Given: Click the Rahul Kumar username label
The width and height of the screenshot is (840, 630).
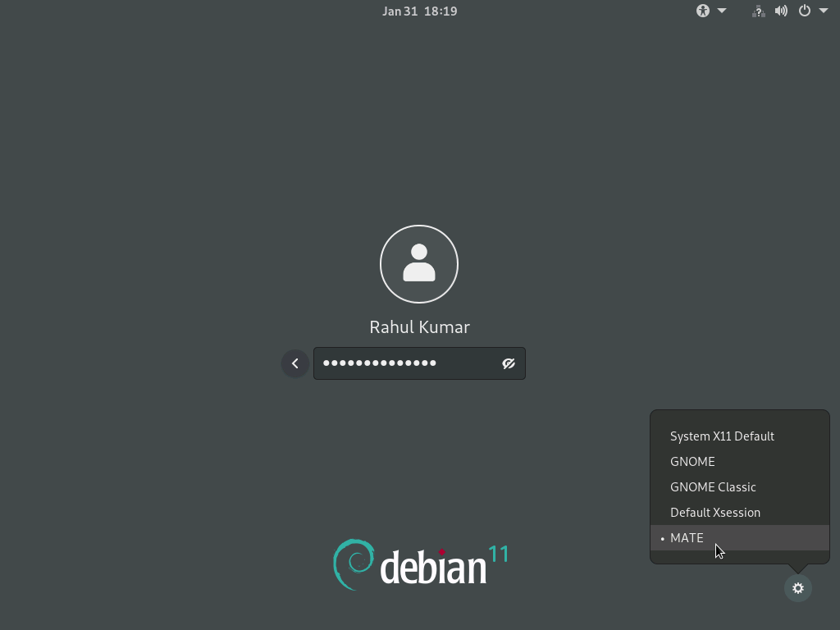Looking at the screenshot, I should (x=419, y=326).
